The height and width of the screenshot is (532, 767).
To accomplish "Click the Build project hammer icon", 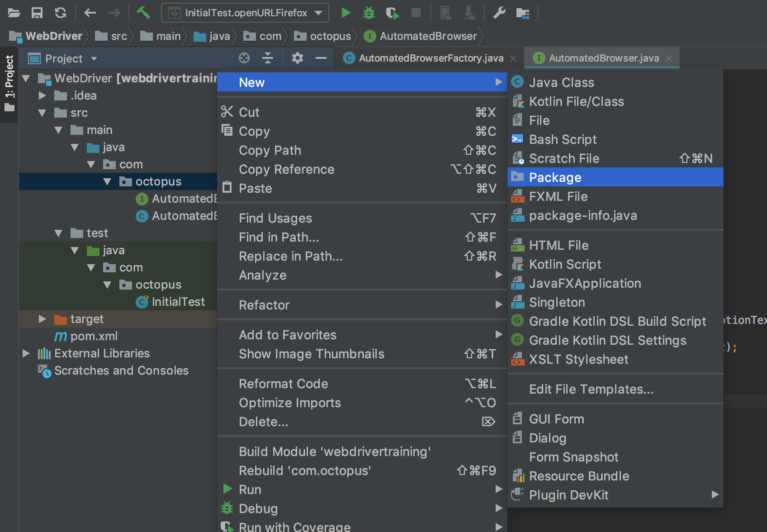I will [143, 13].
